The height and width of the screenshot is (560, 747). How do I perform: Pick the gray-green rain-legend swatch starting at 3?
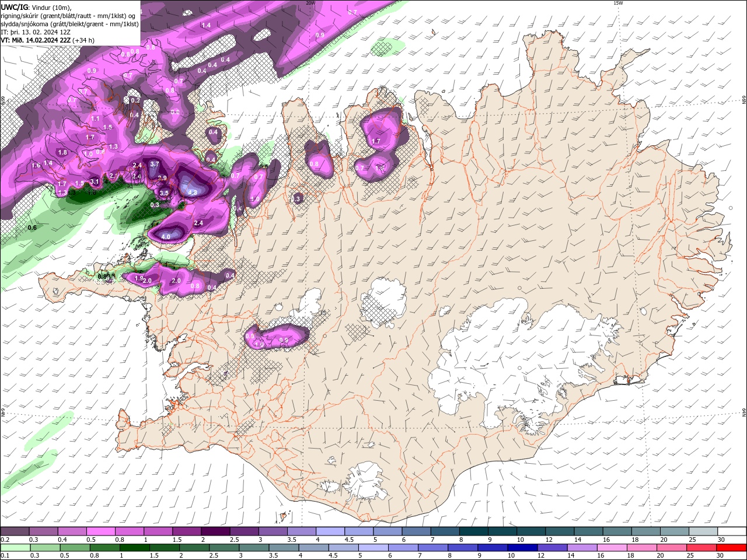254,548
